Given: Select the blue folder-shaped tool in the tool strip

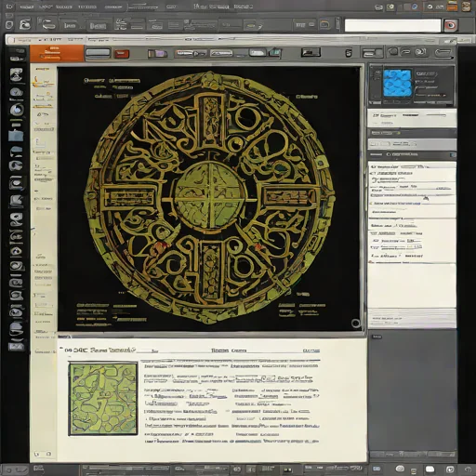Looking at the screenshot, I should [x=16, y=136].
